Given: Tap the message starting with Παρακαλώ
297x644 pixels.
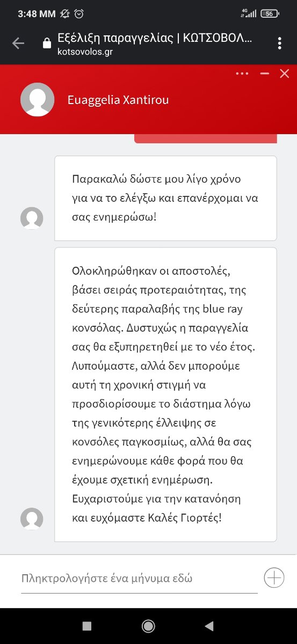Looking at the screenshot, I should pos(165,198).
